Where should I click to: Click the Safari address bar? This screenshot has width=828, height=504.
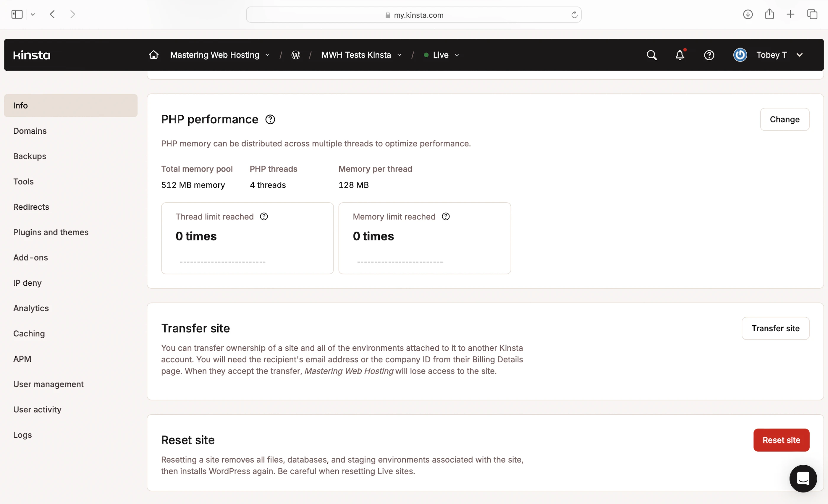click(x=414, y=15)
